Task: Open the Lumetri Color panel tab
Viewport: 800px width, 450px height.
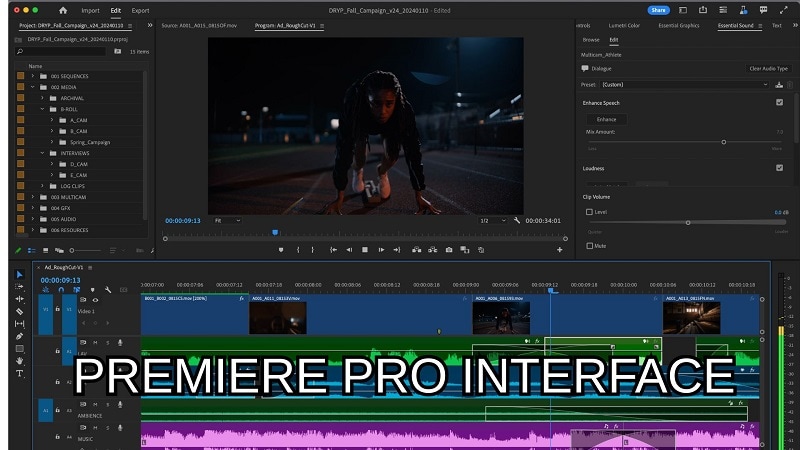Action: (624, 26)
